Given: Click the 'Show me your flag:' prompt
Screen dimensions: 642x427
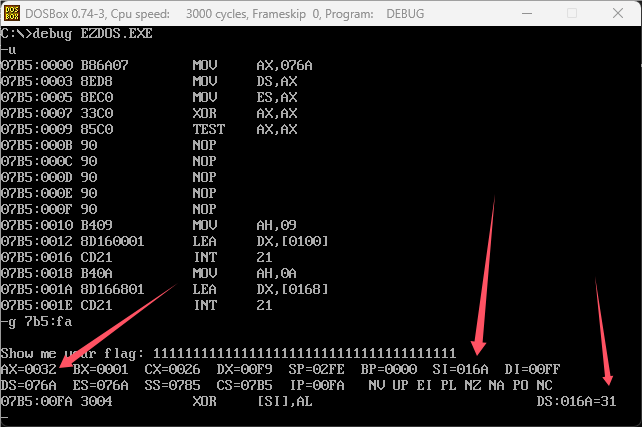Looking at the screenshot, I should click(72, 353).
